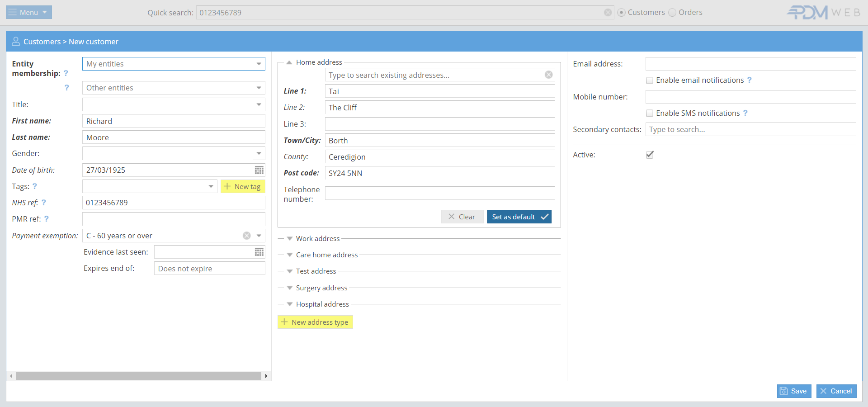This screenshot has width=868, height=407.
Task: Clear the existing address search box
Action: pyautogui.click(x=548, y=75)
